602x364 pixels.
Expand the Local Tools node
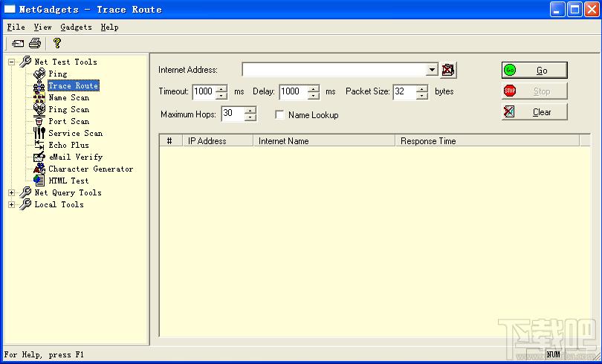tap(11, 205)
